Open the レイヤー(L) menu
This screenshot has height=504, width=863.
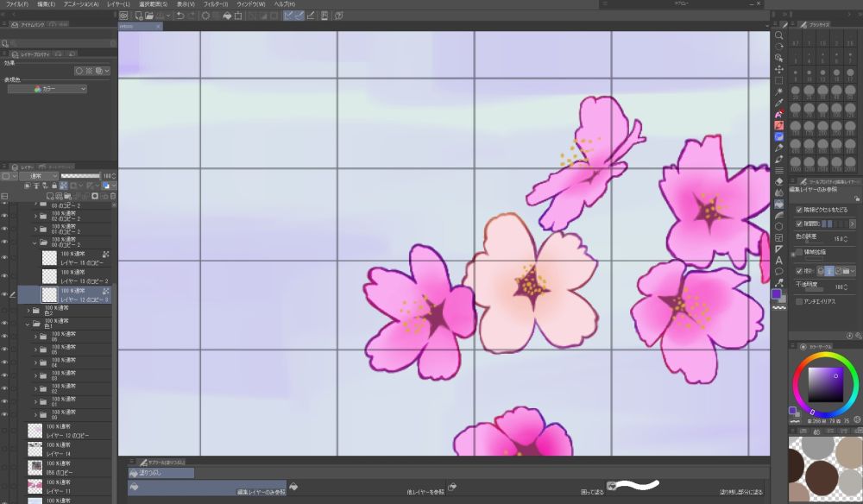point(119,4)
